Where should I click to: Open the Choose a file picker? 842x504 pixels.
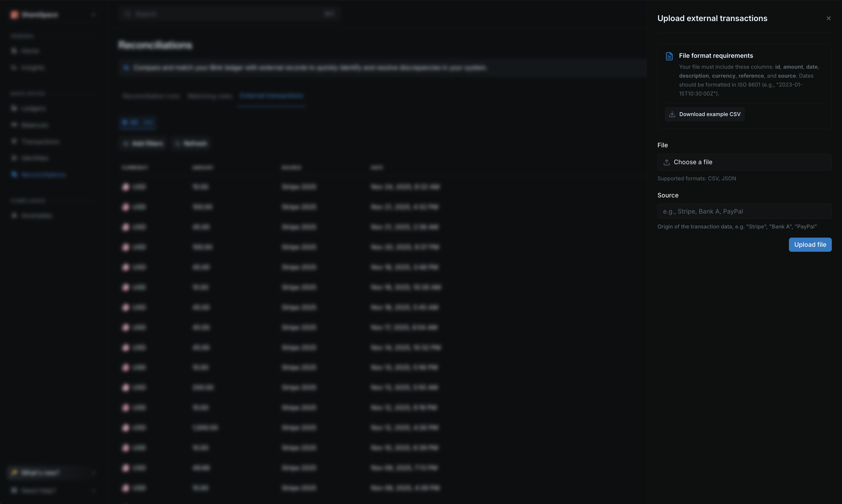[x=744, y=162]
